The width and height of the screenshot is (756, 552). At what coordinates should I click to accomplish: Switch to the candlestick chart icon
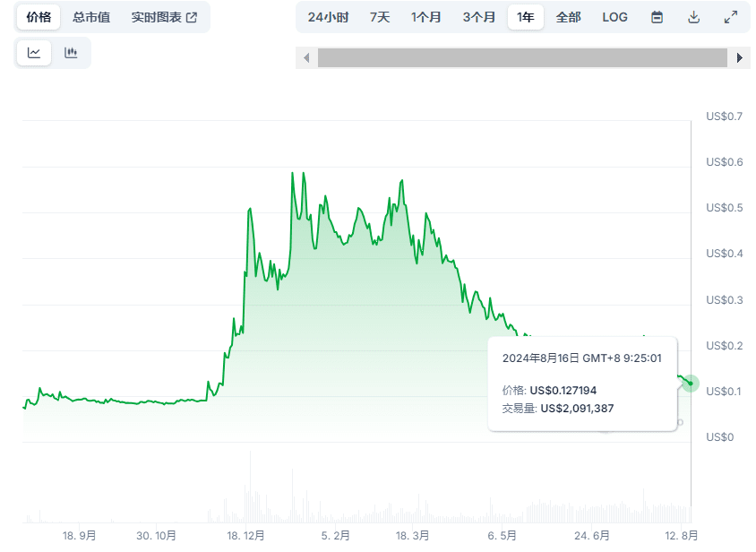(71, 53)
